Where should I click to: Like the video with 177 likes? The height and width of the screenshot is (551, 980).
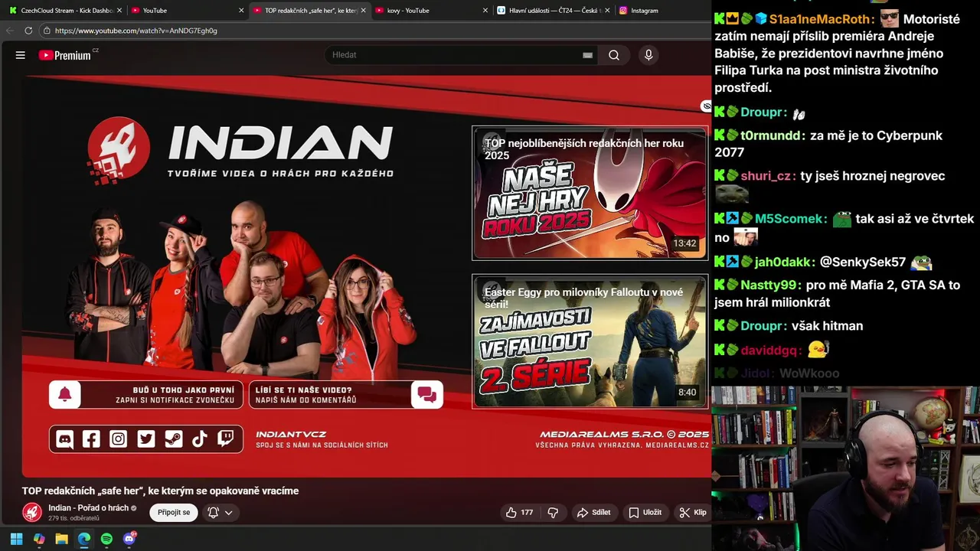point(519,513)
